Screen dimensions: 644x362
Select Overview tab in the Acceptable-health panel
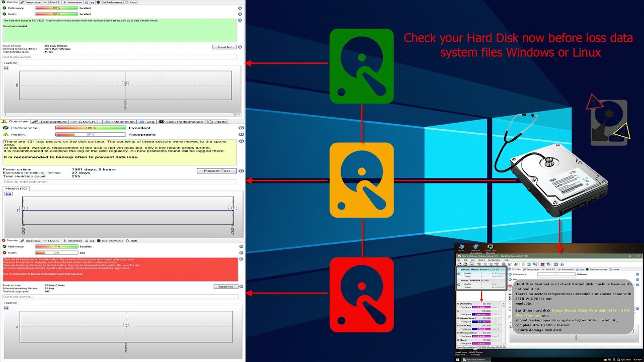pos(16,121)
